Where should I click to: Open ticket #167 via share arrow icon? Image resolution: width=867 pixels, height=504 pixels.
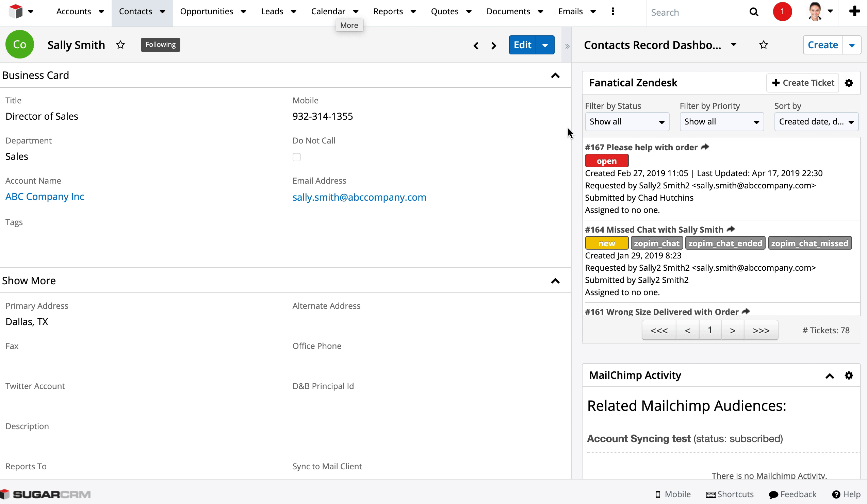point(705,147)
